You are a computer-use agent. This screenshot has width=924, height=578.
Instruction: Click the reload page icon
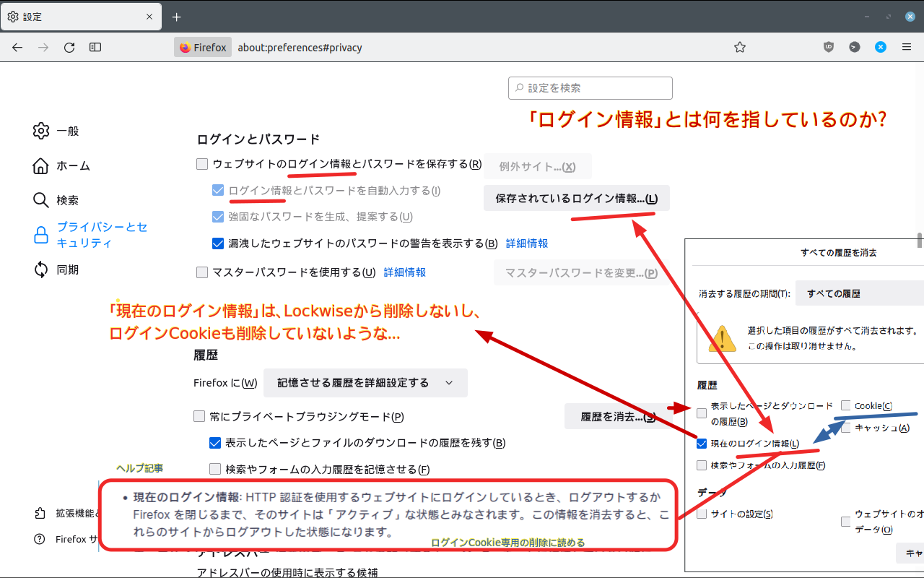[69, 48]
